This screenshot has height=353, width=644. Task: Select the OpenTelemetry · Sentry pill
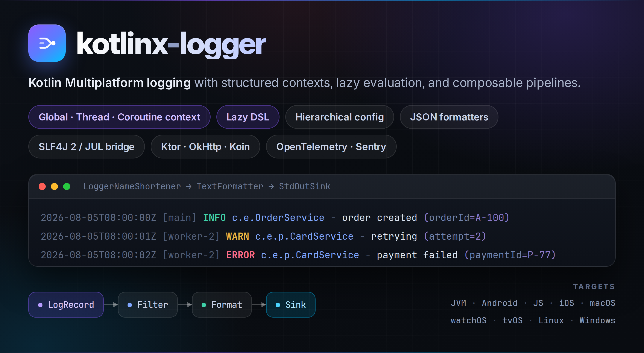[x=331, y=146]
